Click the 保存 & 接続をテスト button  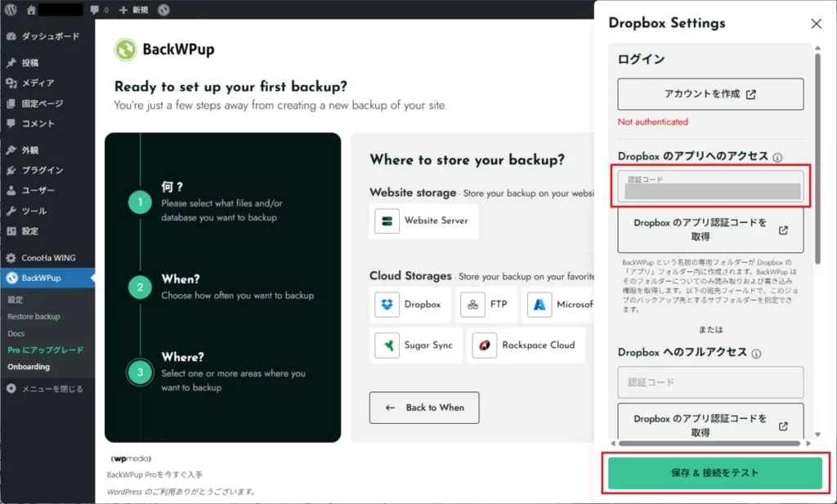point(714,473)
